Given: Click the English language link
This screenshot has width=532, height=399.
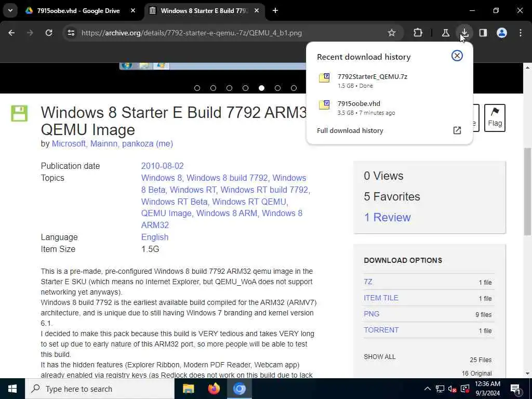Looking at the screenshot, I should (155, 237).
